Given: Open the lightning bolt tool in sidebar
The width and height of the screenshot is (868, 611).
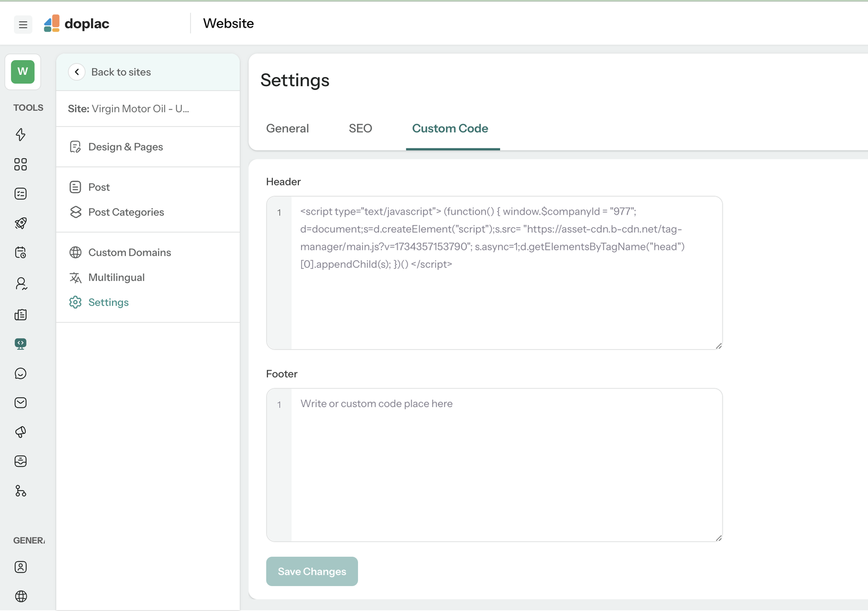Looking at the screenshot, I should (21, 134).
